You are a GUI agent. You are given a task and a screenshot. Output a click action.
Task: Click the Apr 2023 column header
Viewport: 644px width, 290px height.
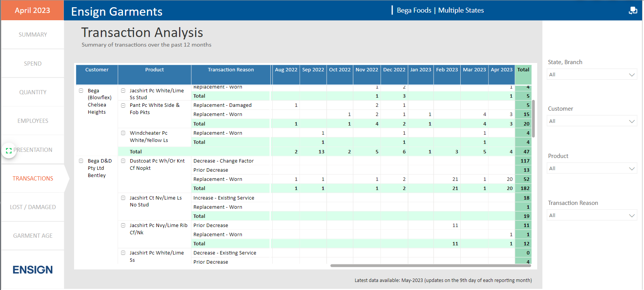point(501,70)
